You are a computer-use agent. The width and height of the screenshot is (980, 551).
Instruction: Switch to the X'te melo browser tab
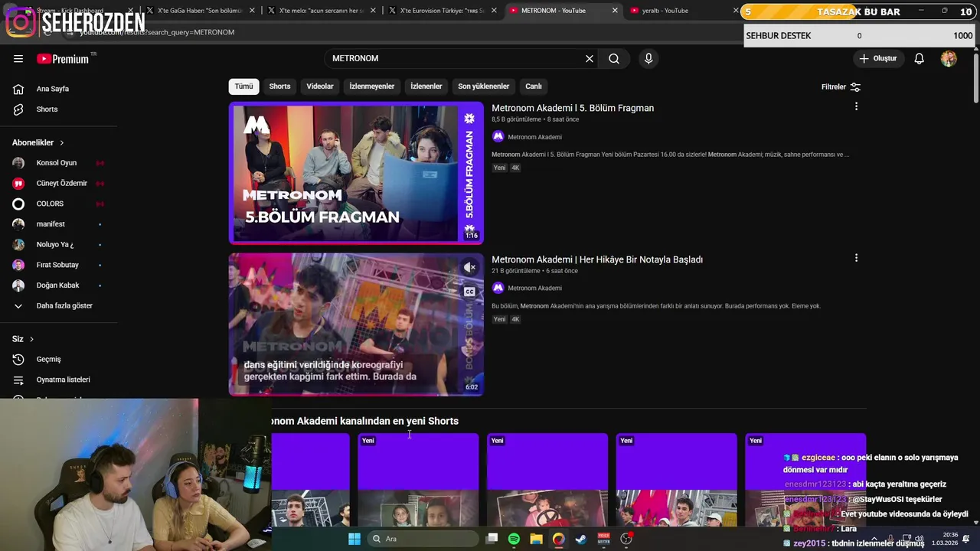tap(322, 11)
